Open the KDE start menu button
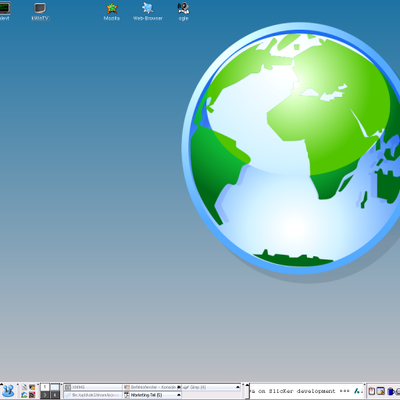Image resolution: width=400 pixels, height=400 pixels. click(x=8, y=391)
